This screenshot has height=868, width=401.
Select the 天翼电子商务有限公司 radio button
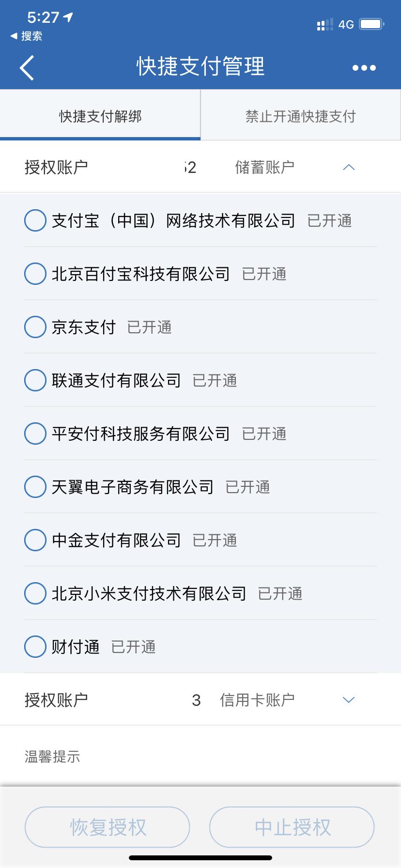click(35, 487)
